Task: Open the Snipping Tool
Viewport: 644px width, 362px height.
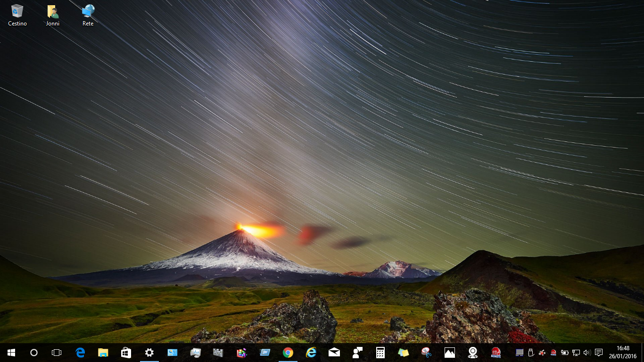Action: pos(426,352)
